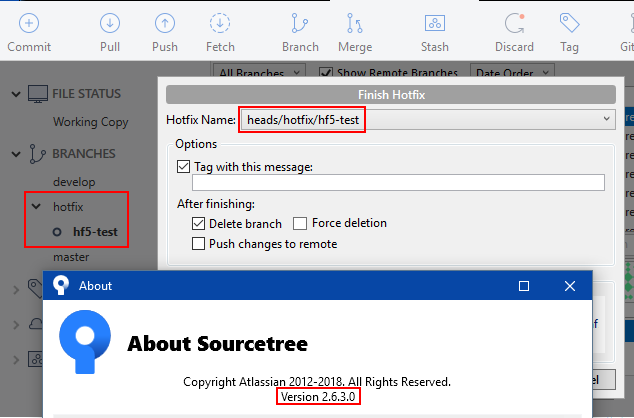Image resolution: width=634 pixels, height=418 pixels.
Task: Click the BRANCHES heading label
Action: tap(84, 154)
